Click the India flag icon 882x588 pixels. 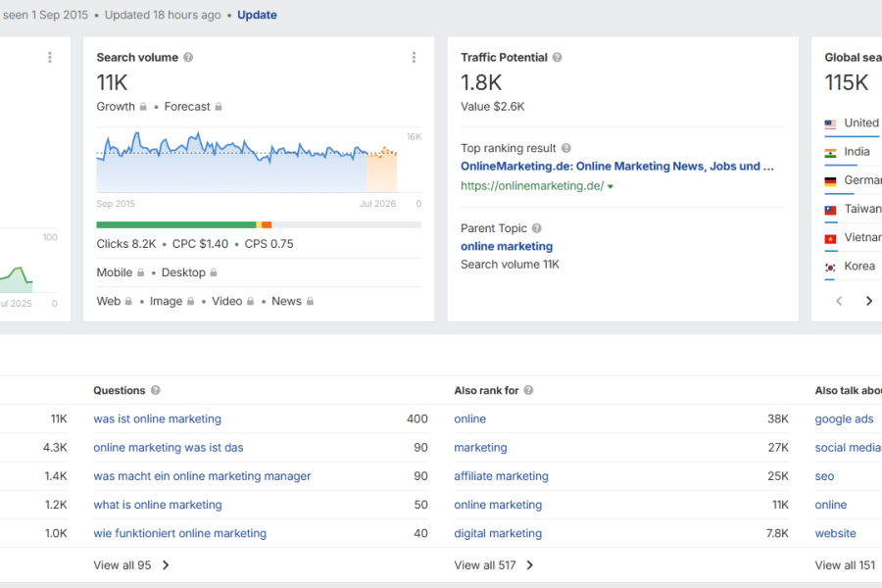pos(830,153)
